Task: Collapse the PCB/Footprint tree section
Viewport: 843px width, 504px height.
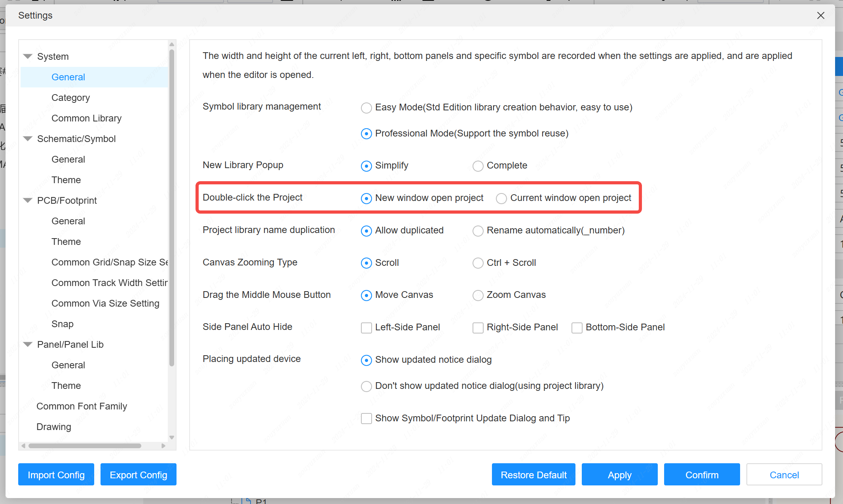Action: coord(28,201)
